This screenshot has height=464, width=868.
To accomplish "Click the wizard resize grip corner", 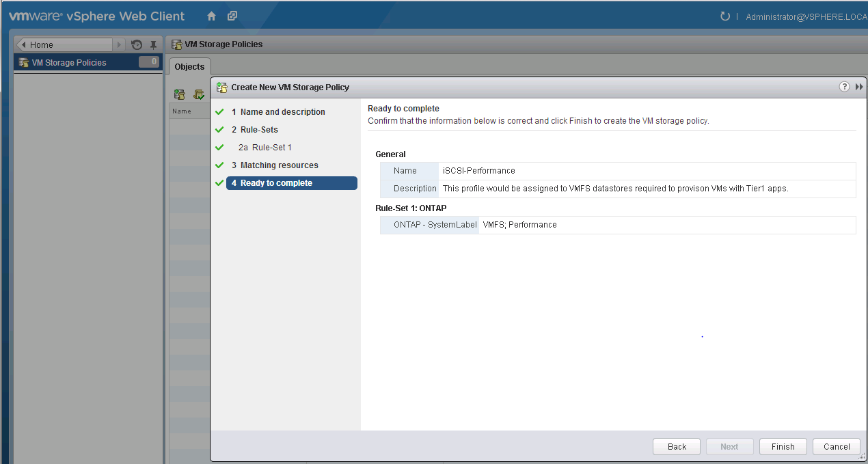I will pyautogui.click(x=861, y=456).
